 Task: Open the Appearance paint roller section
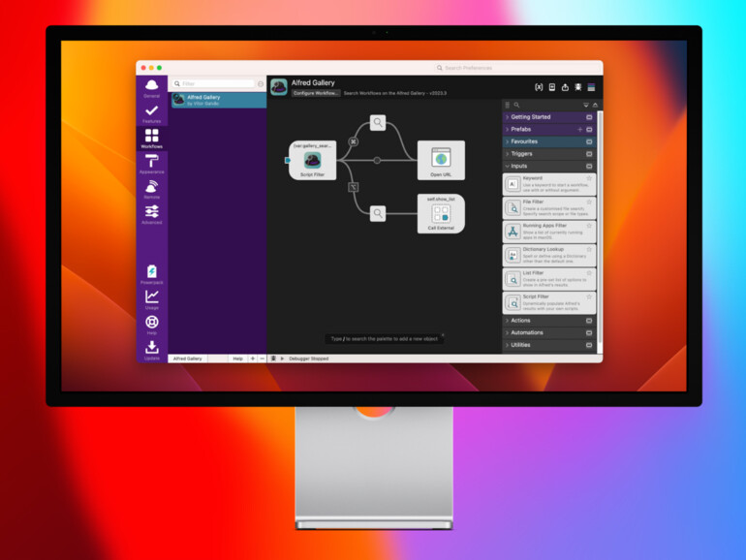[152, 164]
